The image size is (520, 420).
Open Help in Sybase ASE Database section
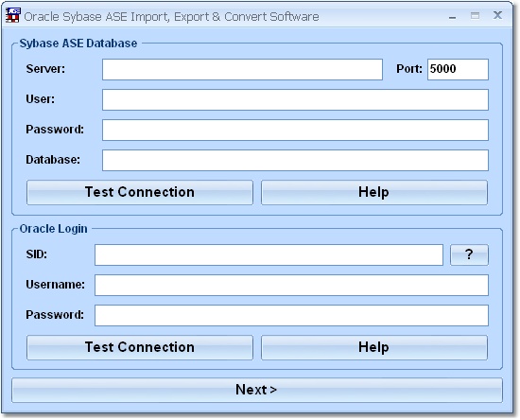pos(374,192)
